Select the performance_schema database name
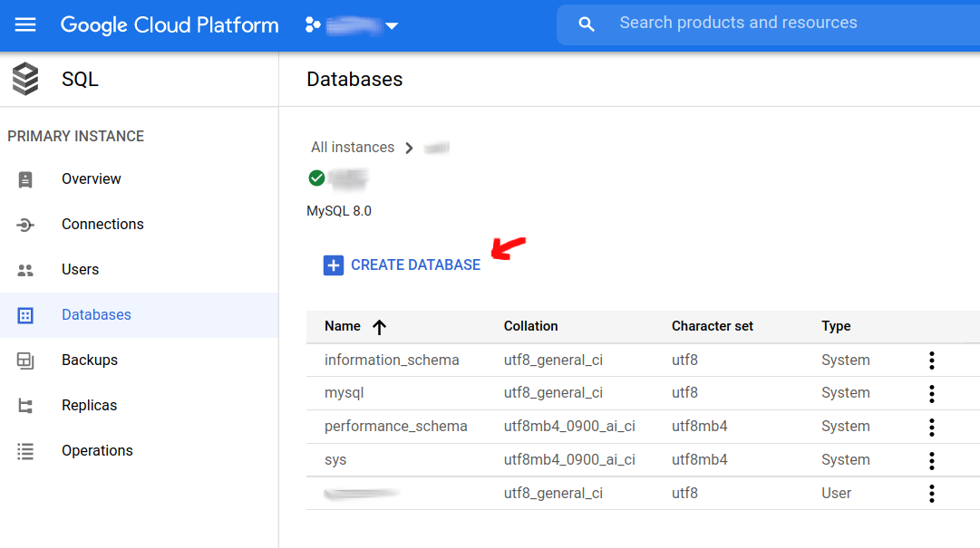Screen dimensions: 980x548 (395, 427)
